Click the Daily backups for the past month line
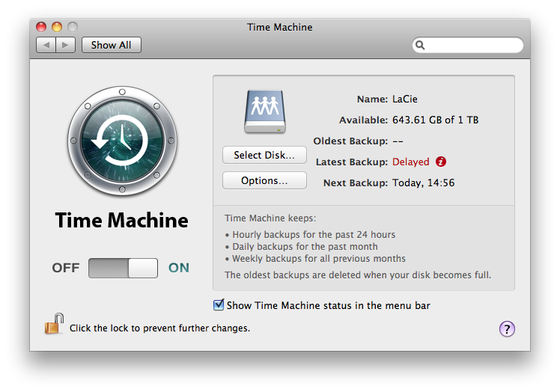The width and height of the screenshot is (560, 392). [301, 247]
